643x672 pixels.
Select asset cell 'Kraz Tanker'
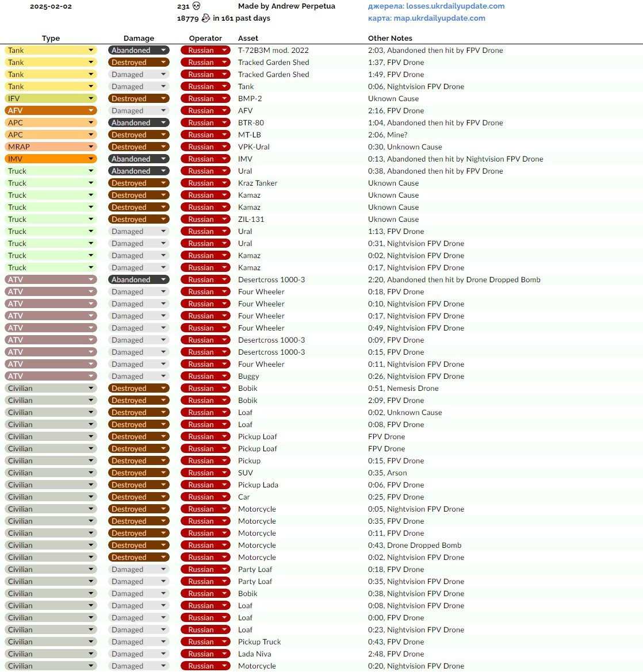[258, 183]
